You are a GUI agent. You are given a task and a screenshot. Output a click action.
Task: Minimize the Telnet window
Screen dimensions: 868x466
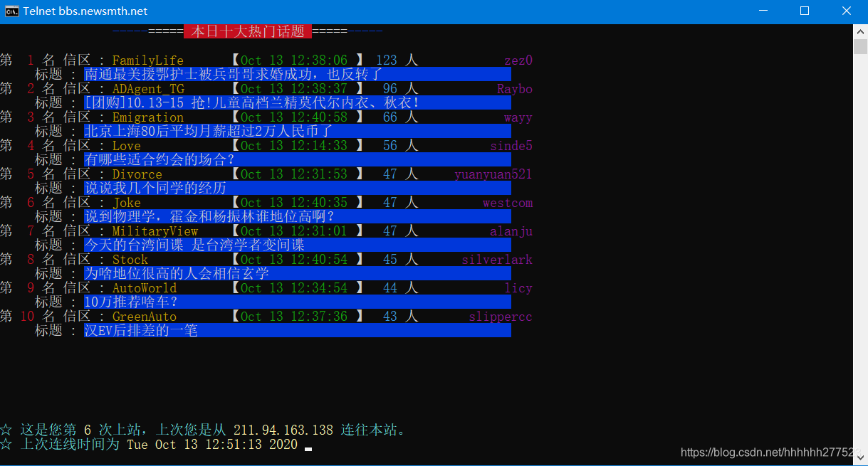(763, 11)
